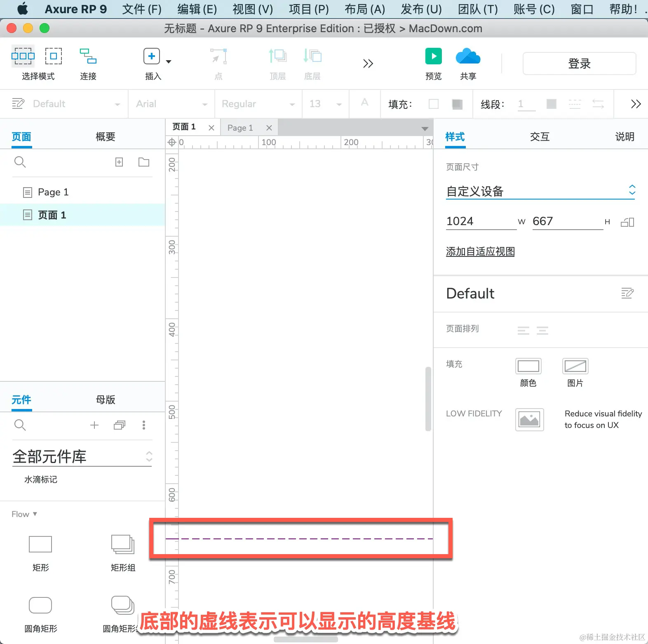Toggle the device orientation icon

pos(627,222)
